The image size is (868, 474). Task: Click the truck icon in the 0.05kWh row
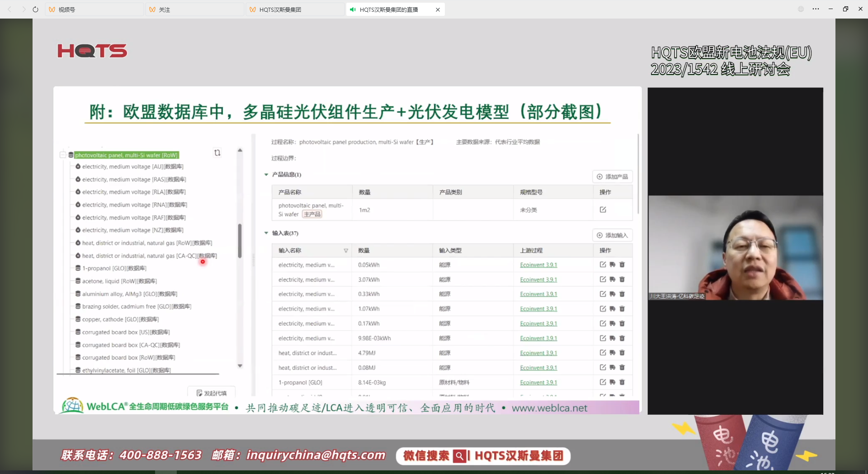613,265
